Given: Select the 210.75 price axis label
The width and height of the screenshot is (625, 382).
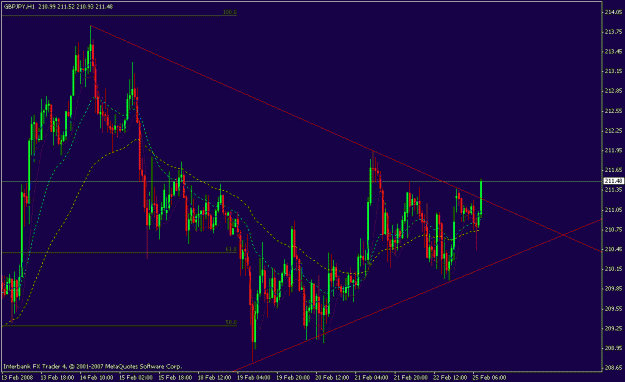Looking at the screenshot, I should (x=613, y=229).
